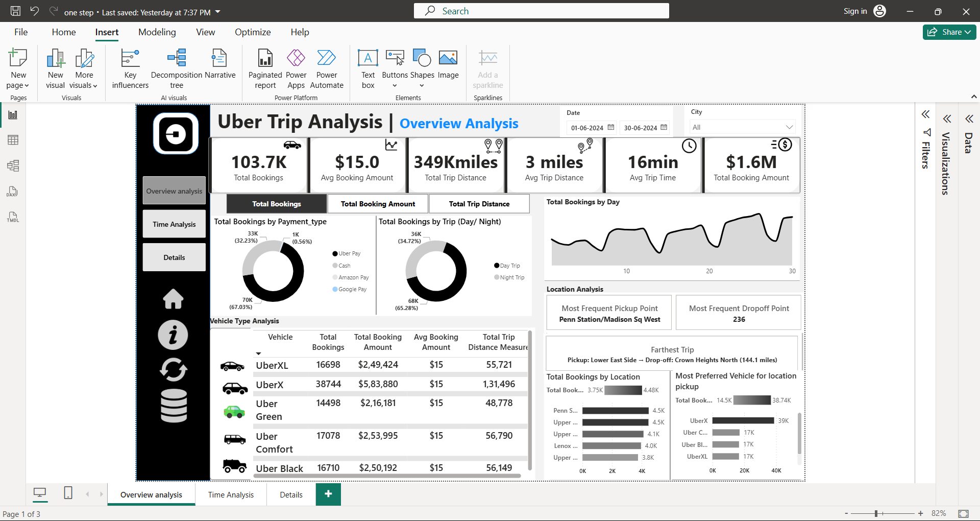Open the File menu
The height and width of the screenshot is (521, 980).
[x=21, y=32]
